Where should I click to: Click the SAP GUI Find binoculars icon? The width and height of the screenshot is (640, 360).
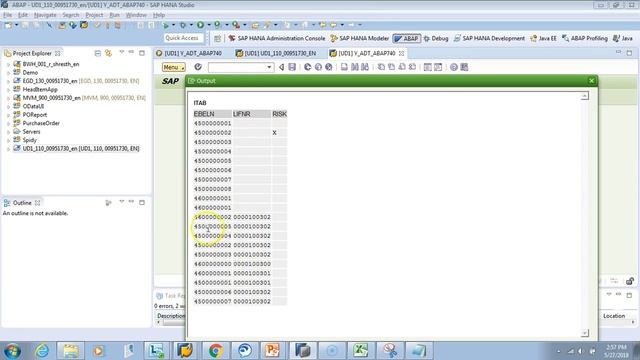[355, 67]
